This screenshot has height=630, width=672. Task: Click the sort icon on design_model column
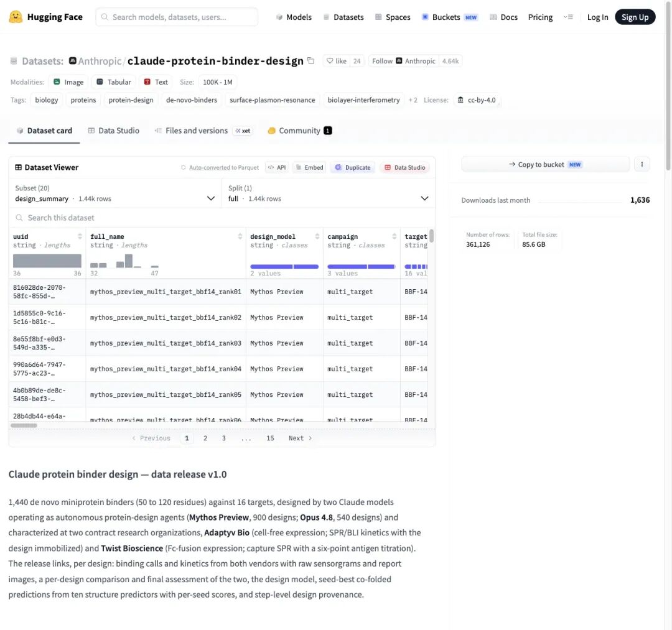click(x=317, y=236)
